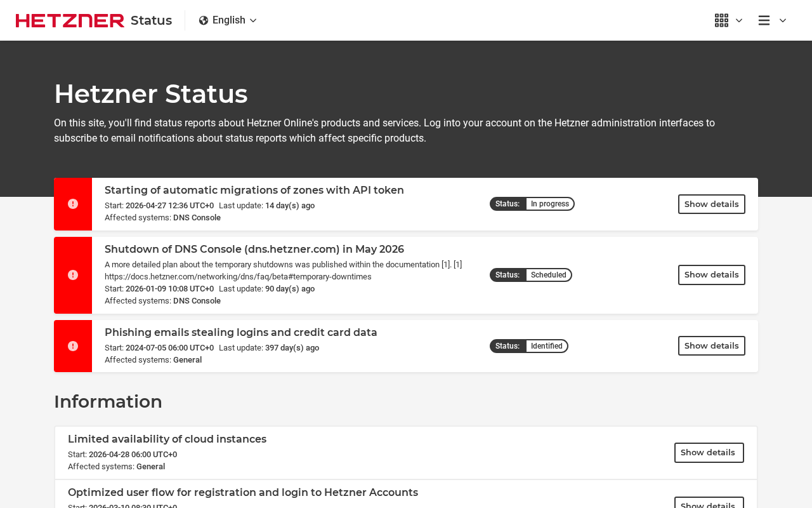Click the Hetzner logo
Viewport: 812px width, 508px height.
coord(70,20)
